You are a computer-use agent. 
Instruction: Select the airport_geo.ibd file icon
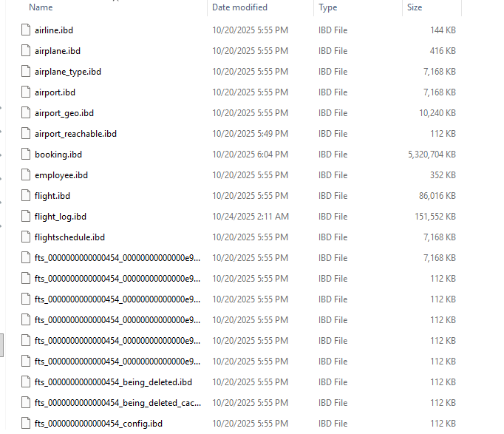point(26,113)
